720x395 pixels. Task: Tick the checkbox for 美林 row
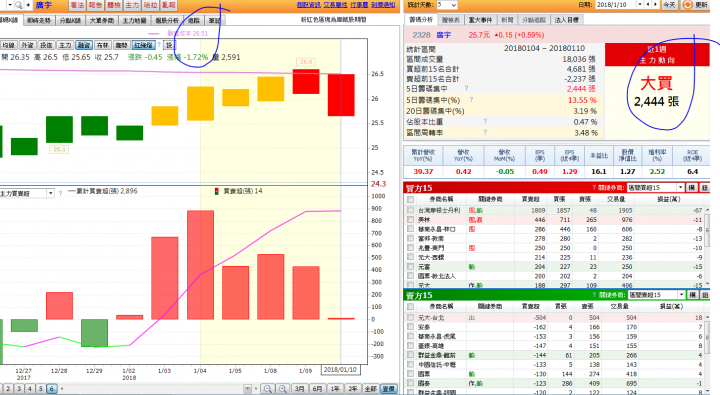click(x=411, y=220)
